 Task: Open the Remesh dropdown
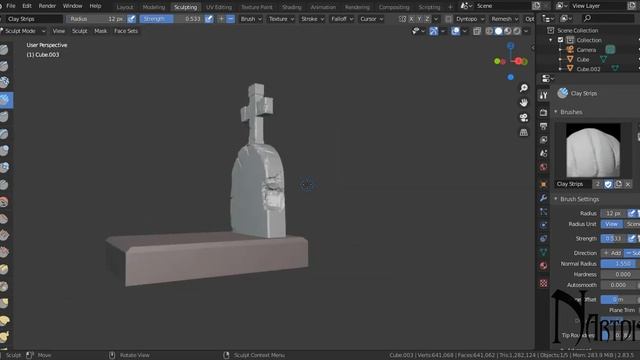click(504, 19)
